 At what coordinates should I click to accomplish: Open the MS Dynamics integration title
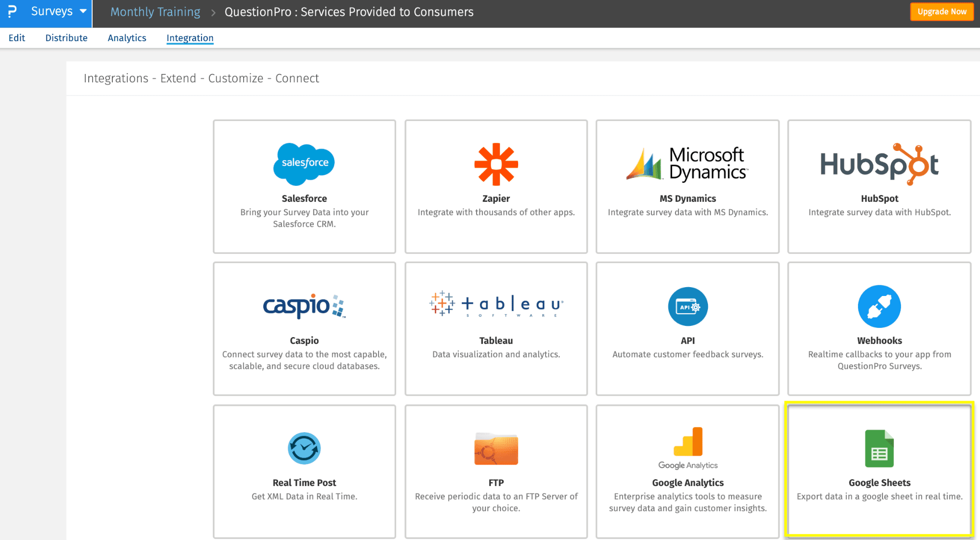tap(688, 198)
